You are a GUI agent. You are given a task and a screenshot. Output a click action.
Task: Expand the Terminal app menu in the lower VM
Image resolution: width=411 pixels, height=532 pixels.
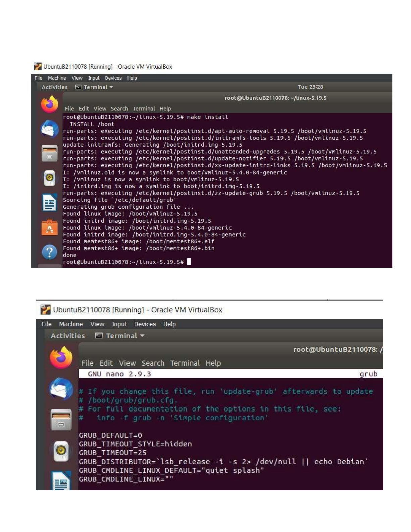[x=120, y=336]
